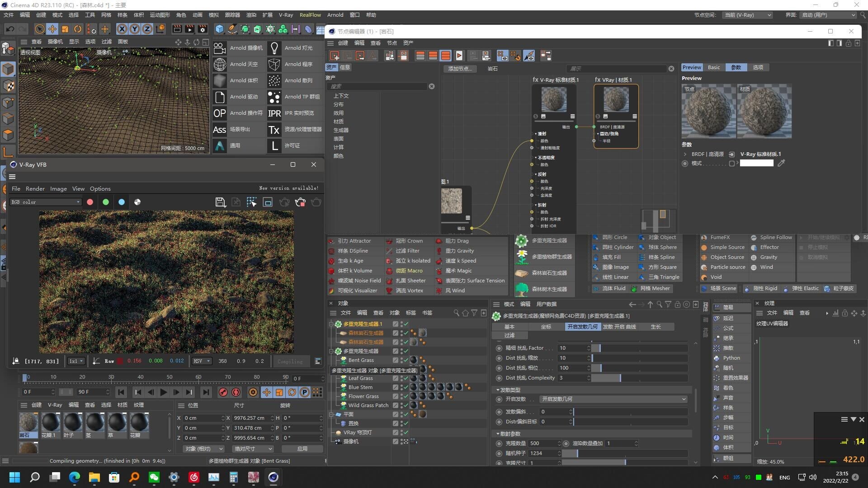Enable the Dist turbulence Complexity animation radio dot
Viewport: 868px width, 488px height.
coord(499,378)
